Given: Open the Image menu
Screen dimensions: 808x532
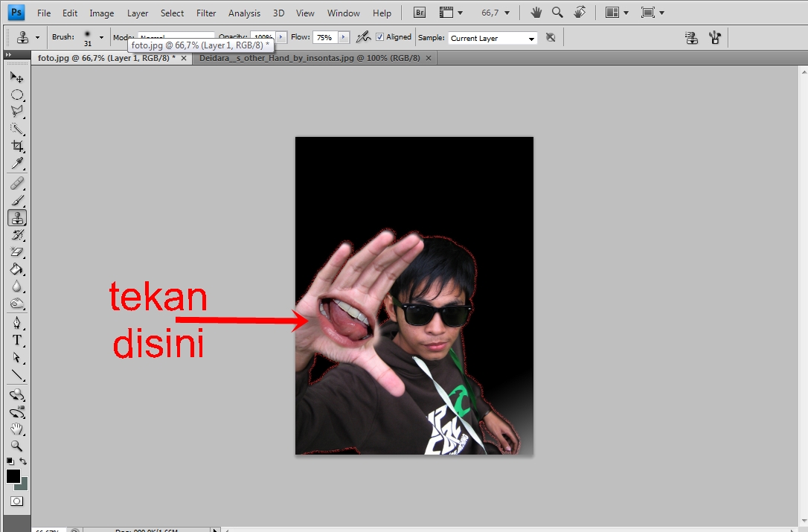Looking at the screenshot, I should (101, 13).
